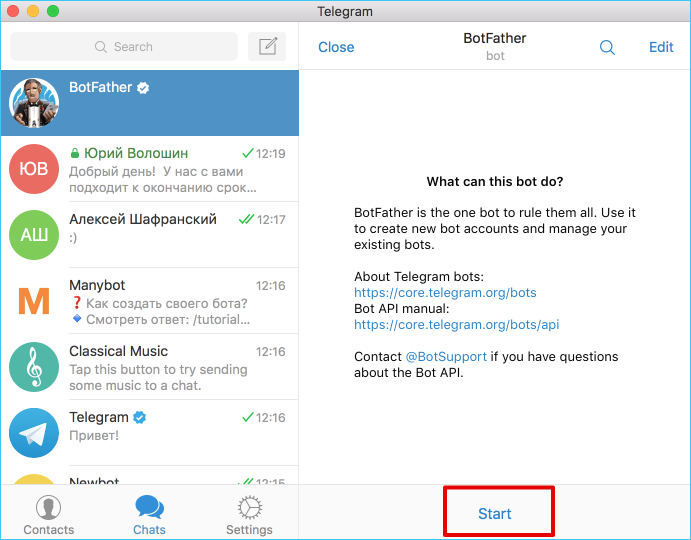Open https://core.telegram.org/bots link
The height and width of the screenshot is (540, 691).
pyautogui.click(x=445, y=293)
